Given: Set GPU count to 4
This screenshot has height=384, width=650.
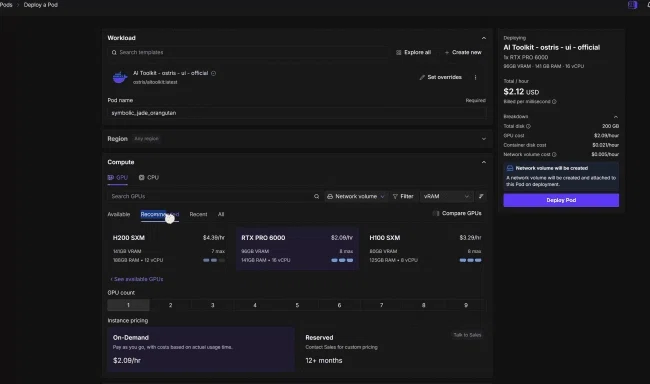Looking at the screenshot, I should pos(255,305).
